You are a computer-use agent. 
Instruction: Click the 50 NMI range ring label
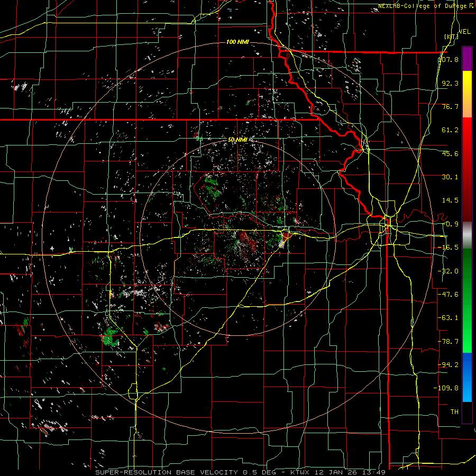coord(237,140)
